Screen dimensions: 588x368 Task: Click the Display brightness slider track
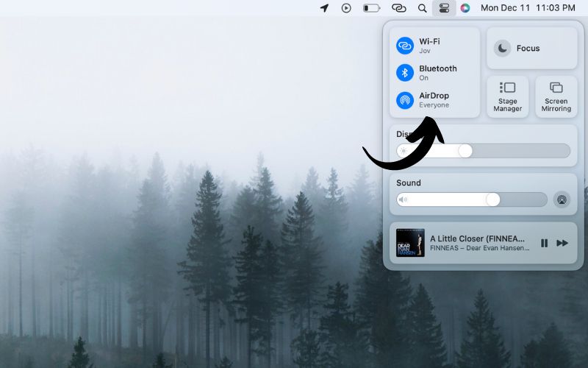[484, 151]
